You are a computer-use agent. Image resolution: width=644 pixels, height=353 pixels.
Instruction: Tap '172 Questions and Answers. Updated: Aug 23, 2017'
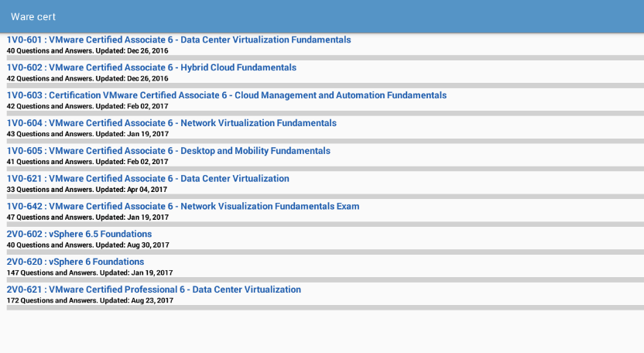coord(90,300)
